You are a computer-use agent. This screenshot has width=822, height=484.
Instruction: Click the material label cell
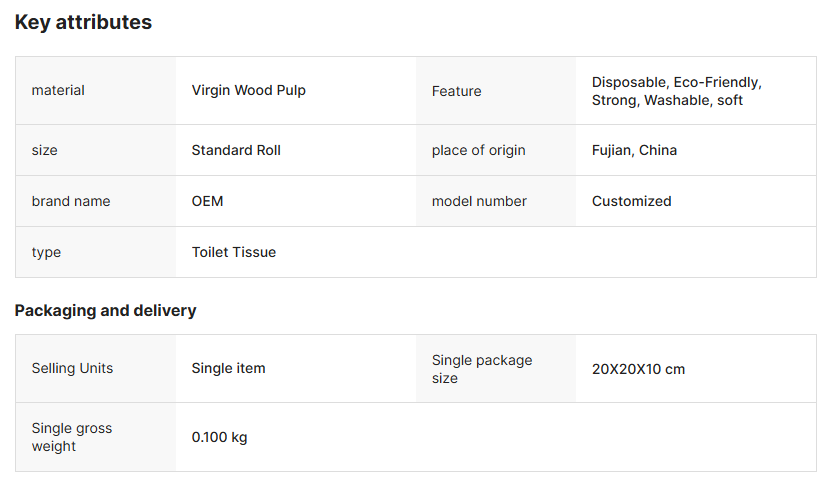(x=95, y=91)
